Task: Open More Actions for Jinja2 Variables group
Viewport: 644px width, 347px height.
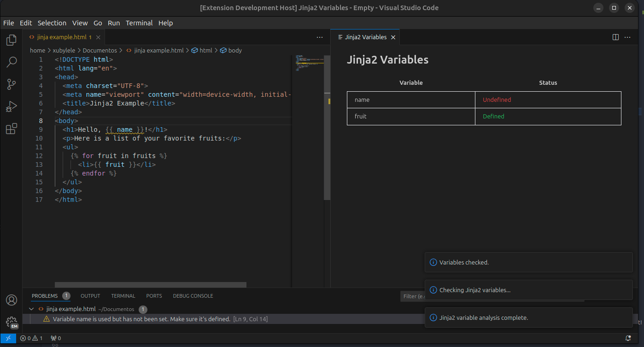Action: click(x=627, y=37)
